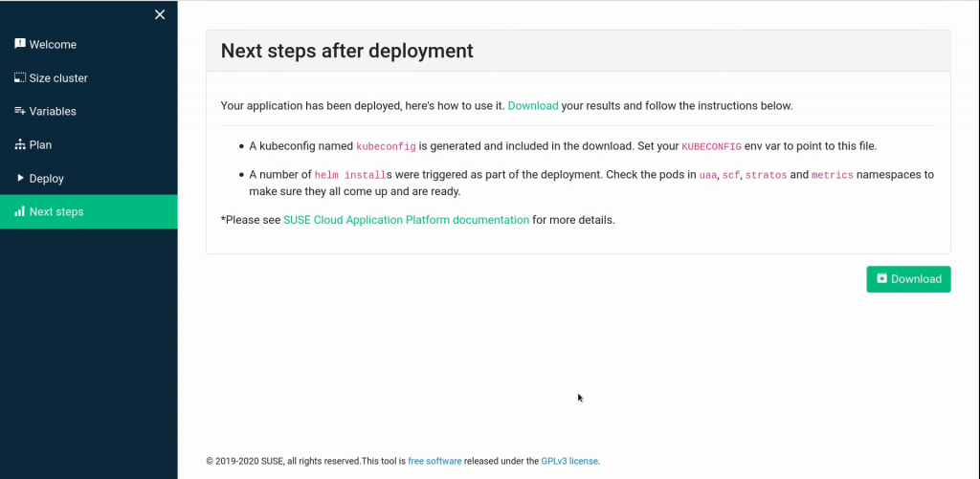
Task: Select the highlighted Next steps entry
Action: tap(56, 211)
